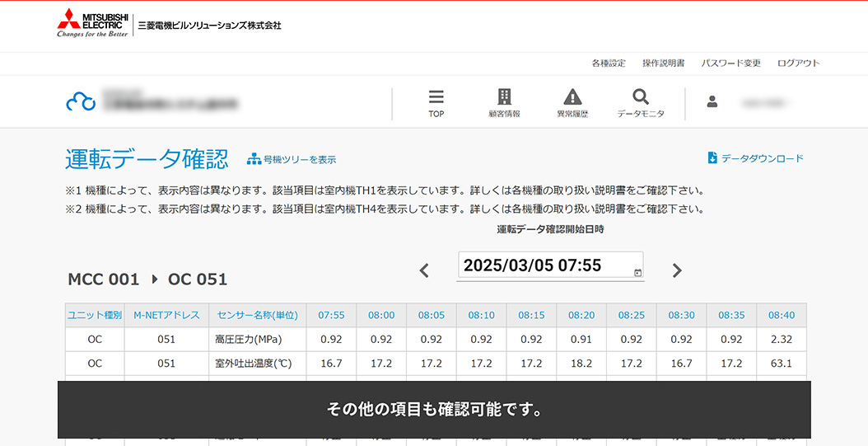
Task: Click 号機ツリーを表示 link
Action: pyautogui.click(x=292, y=159)
